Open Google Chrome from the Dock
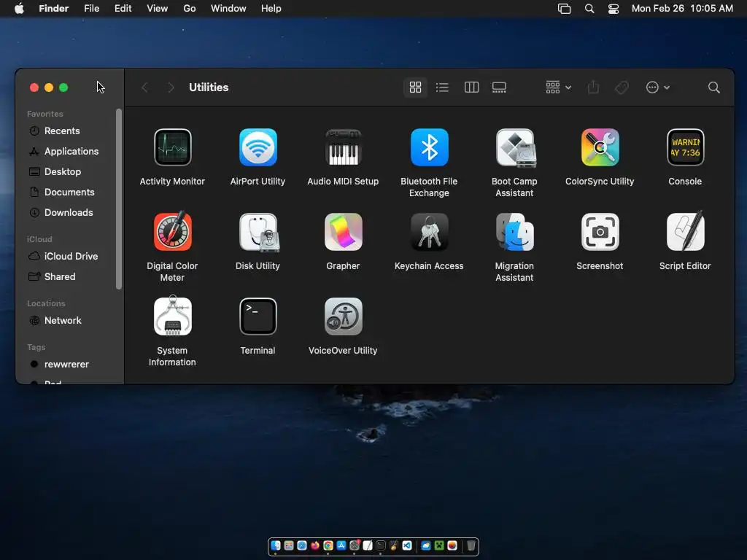This screenshot has height=560, width=747. (x=328, y=545)
